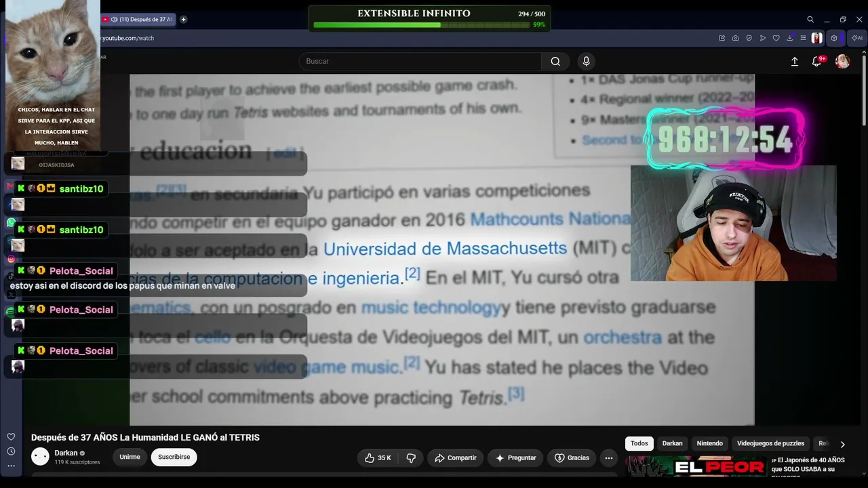Start voice search with microphone icon
This screenshot has width=868, height=488.
[587, 61]
